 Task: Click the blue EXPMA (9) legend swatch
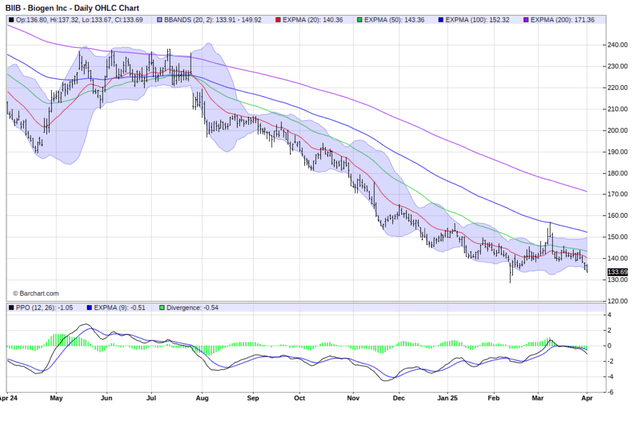coord(89,308)
